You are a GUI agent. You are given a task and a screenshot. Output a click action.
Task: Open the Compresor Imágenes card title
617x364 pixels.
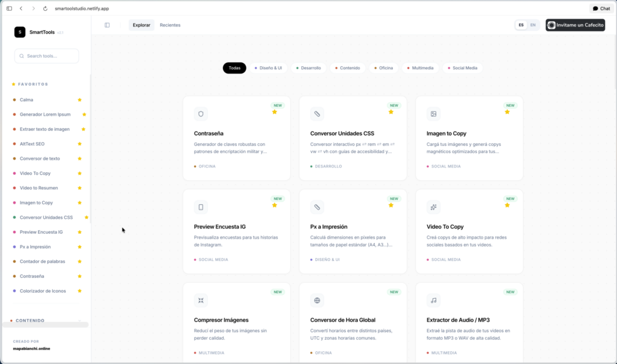(221, 320)
